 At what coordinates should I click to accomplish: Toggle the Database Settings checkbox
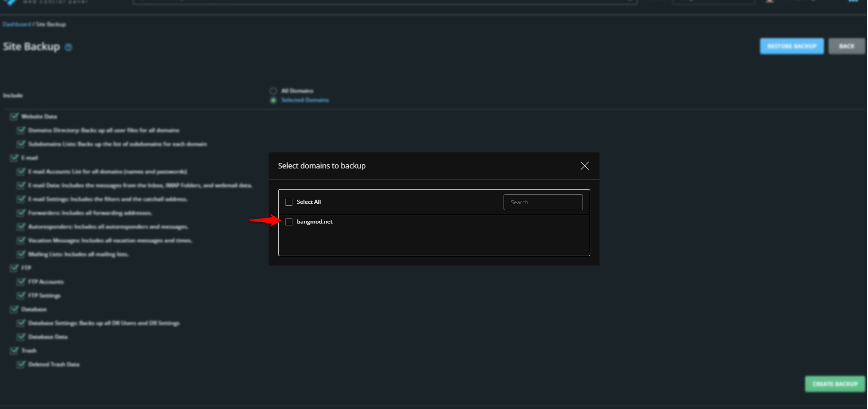[x=21, y=323]
